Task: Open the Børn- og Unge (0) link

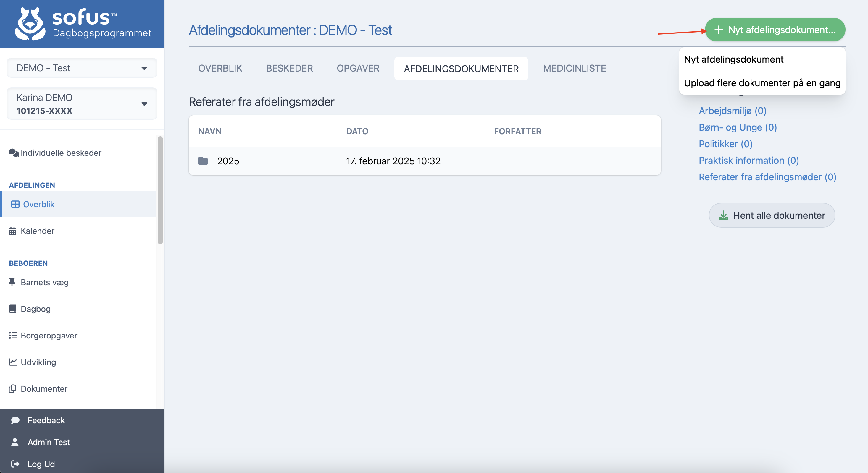Action: [x=738, y=127]
